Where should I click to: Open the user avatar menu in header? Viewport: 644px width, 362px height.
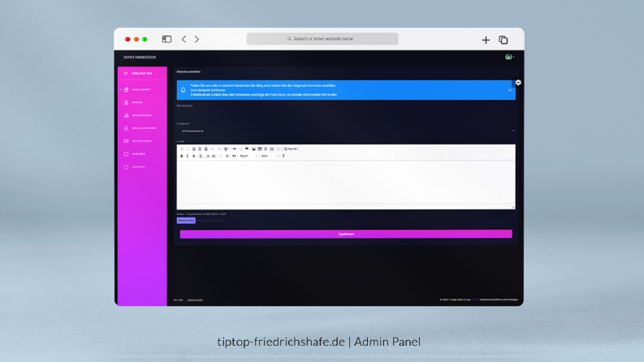509,57
